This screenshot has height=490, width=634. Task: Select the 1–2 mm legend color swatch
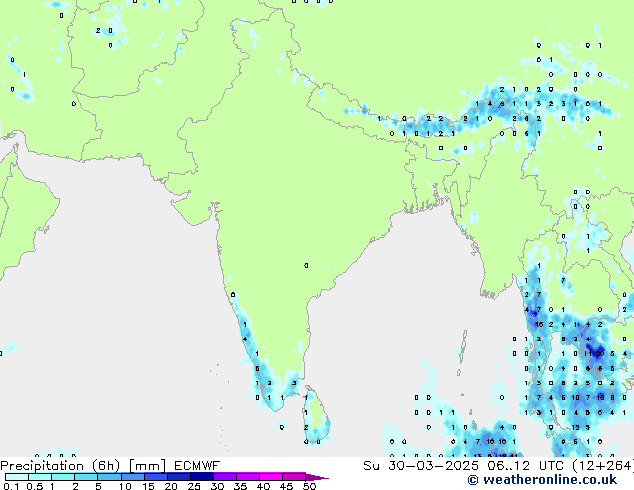(x=63, y=477)
